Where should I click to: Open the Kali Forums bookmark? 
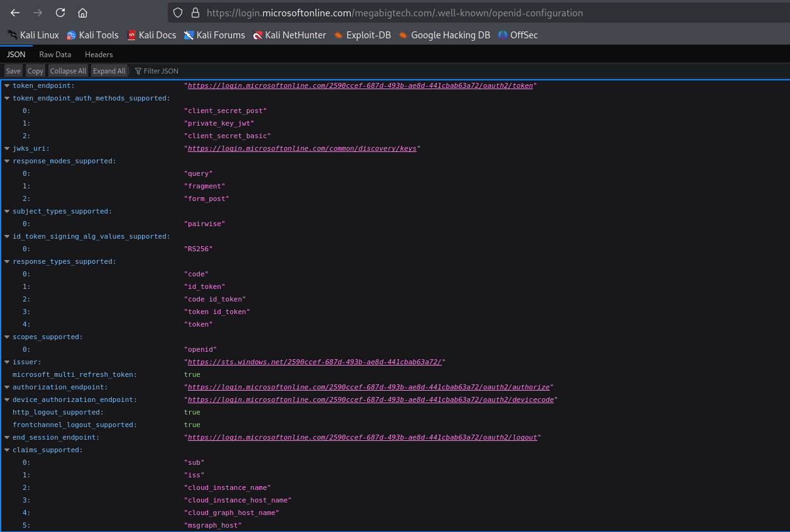click(x=214, y=35)
